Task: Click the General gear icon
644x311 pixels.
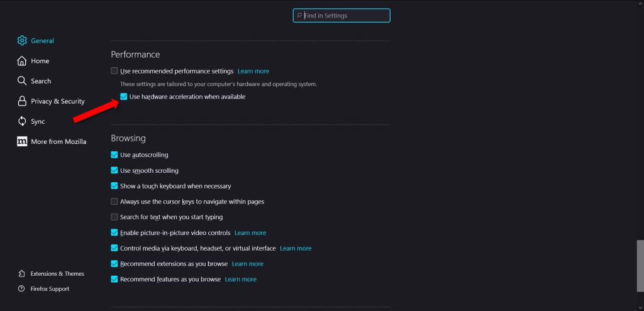Action: point(22,41)
